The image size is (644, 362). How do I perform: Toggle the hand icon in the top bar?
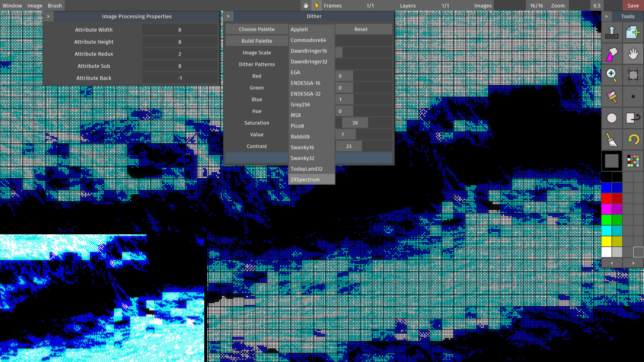pyautogui.click(x=306, y=5)
